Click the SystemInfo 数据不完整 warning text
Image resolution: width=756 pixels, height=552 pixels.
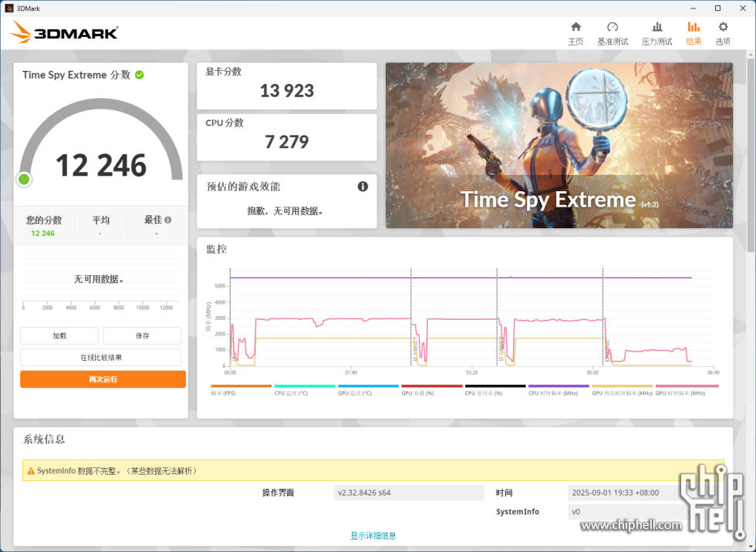click(x=117, y=471)
